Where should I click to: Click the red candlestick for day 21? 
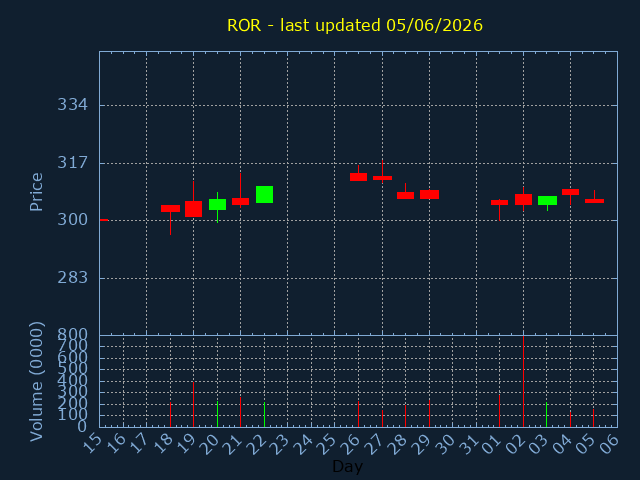click(240, 201)
